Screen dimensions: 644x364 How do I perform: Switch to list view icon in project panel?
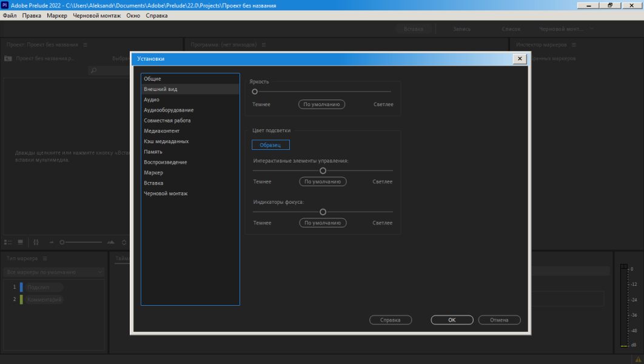coord(8,243)
